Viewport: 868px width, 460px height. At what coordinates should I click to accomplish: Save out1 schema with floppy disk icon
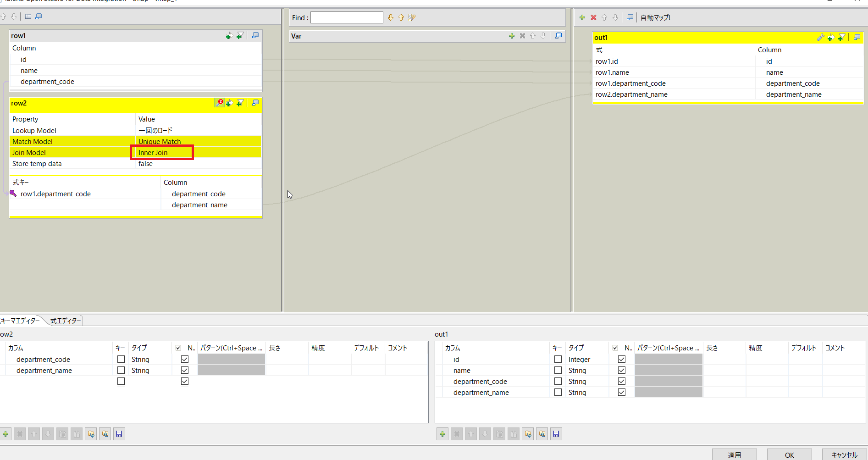[556, 434]
